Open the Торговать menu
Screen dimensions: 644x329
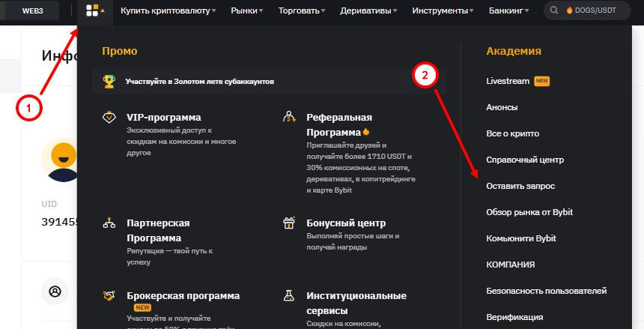pos(301,11)
